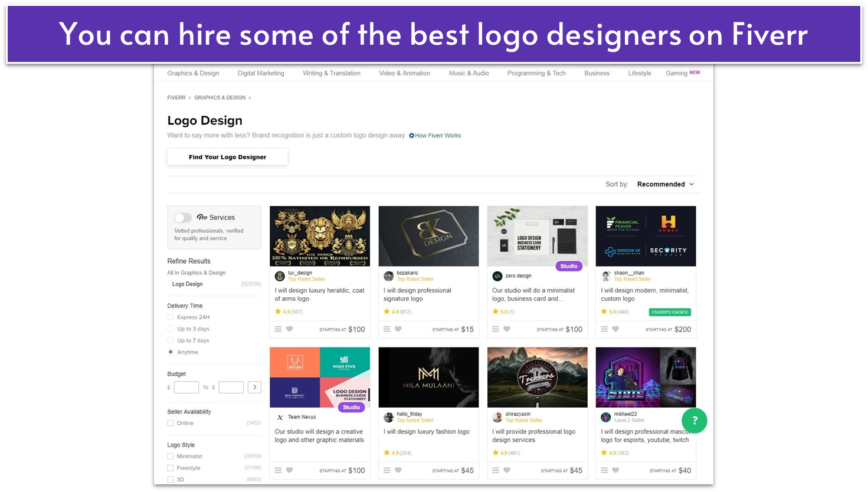Open 'I will provide professional logo design services'
Image resolution: width=868 pixels, height=492 pixels.
(533, 435)
